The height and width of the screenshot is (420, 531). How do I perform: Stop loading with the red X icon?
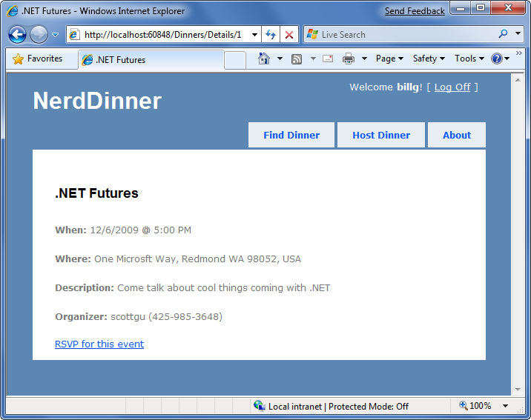tap(289, 35)
